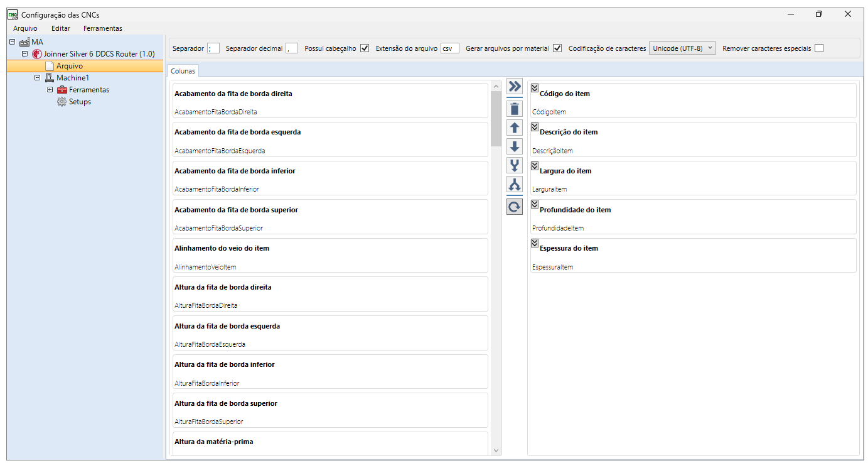Click the MA factory icon in tree
The image size is (868, 468).
pos(24,42)
